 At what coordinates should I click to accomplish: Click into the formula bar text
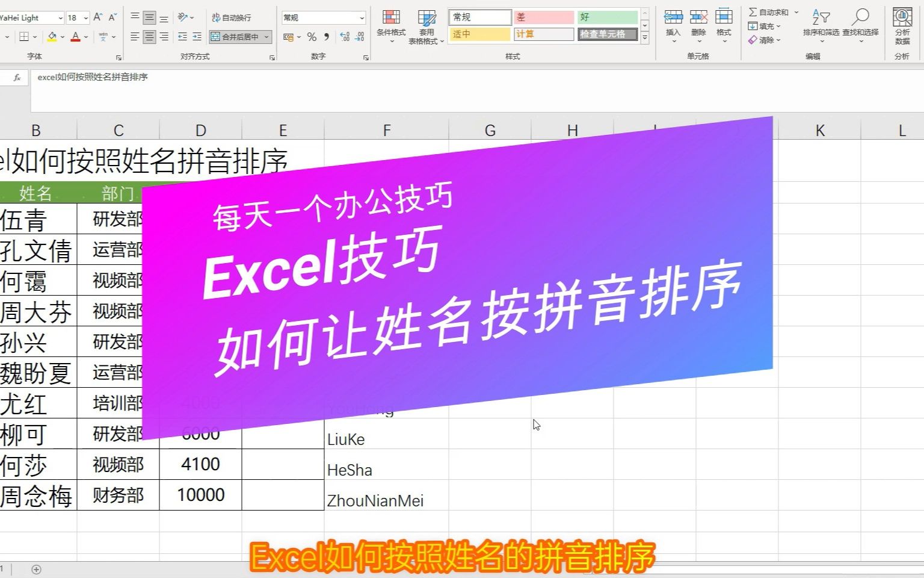(93, 77)
